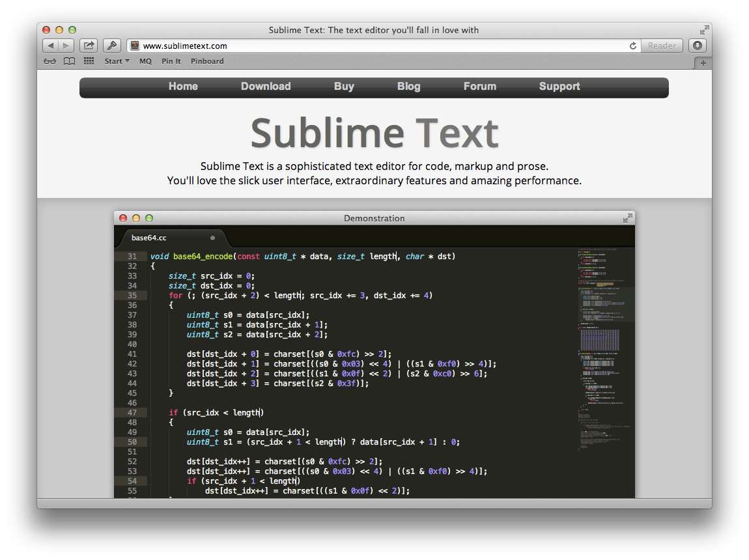Show bookmarks with the open book icon
This screenshot has height=560, width=749.
click(x=69, y=61)
